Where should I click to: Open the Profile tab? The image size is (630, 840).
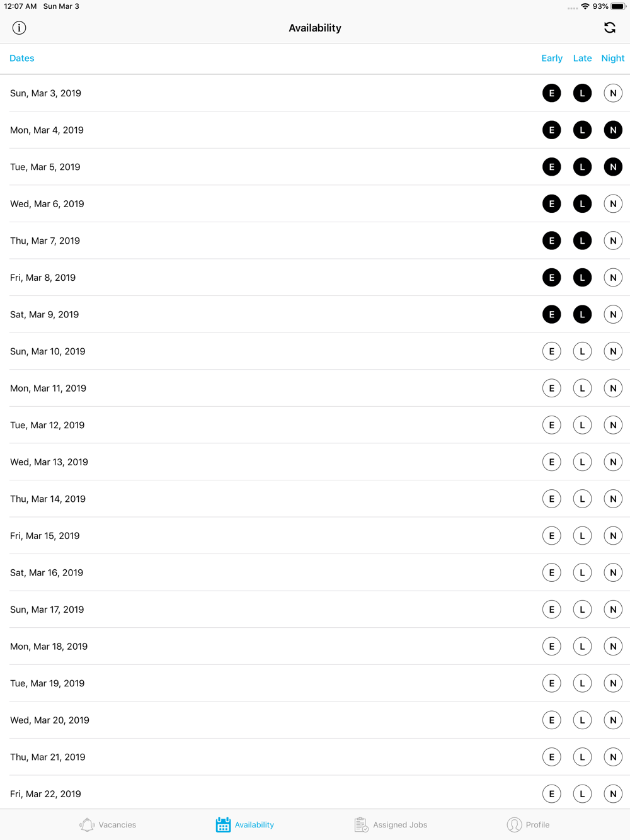pos(528,824)
